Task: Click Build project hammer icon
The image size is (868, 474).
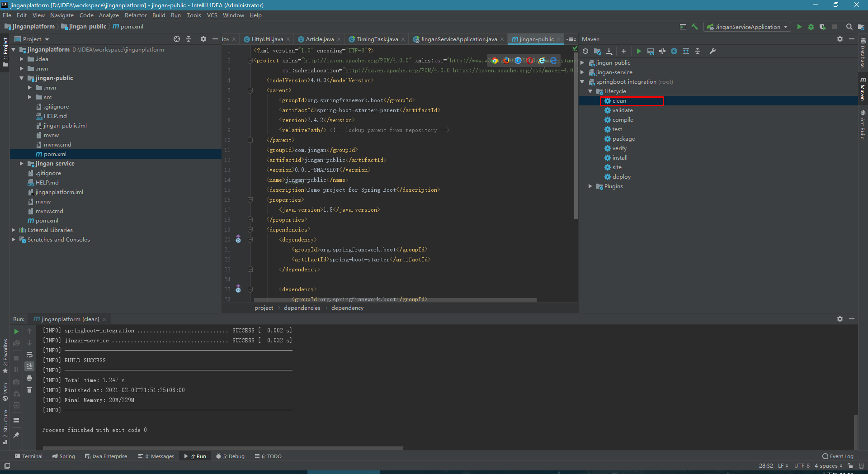Action: [x=695, y=27]
